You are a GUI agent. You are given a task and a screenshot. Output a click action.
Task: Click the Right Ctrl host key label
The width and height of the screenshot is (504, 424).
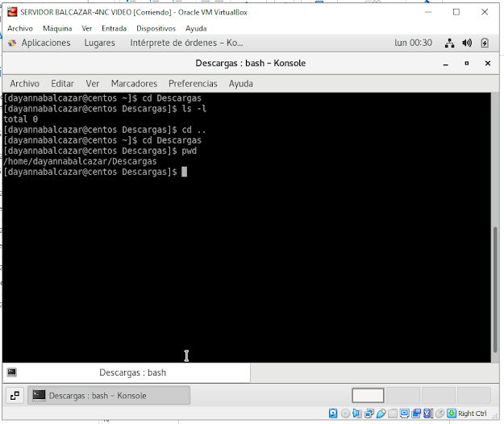473,414
